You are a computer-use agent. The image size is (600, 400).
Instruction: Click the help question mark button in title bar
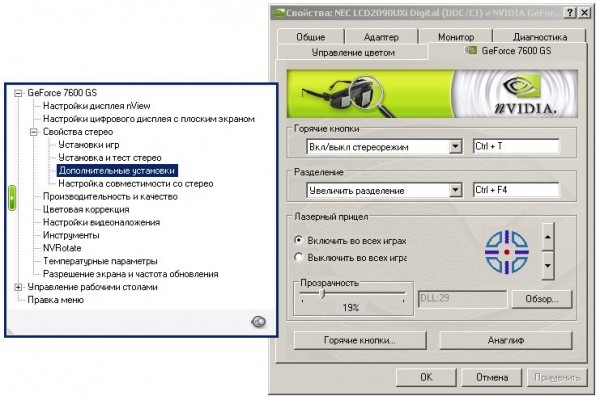click(570, 13)
